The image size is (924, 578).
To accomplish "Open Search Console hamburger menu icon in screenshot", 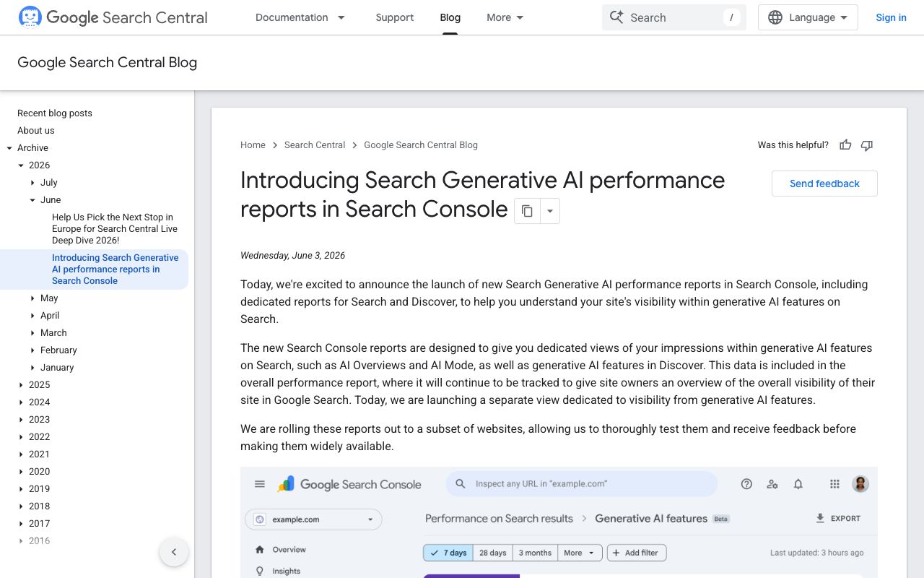I will tap(260, 484).
